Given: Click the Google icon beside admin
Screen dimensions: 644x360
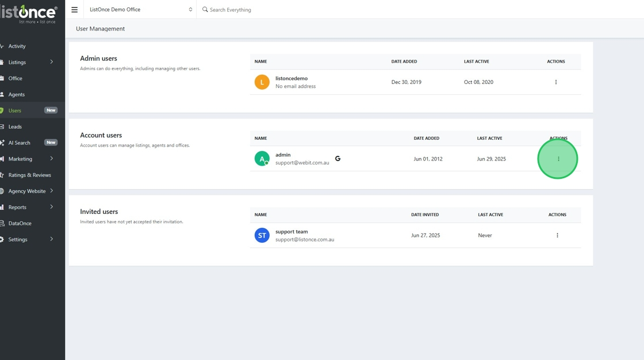Looking at the screenshot, I should pyautogui.click(x=338, y=159).
